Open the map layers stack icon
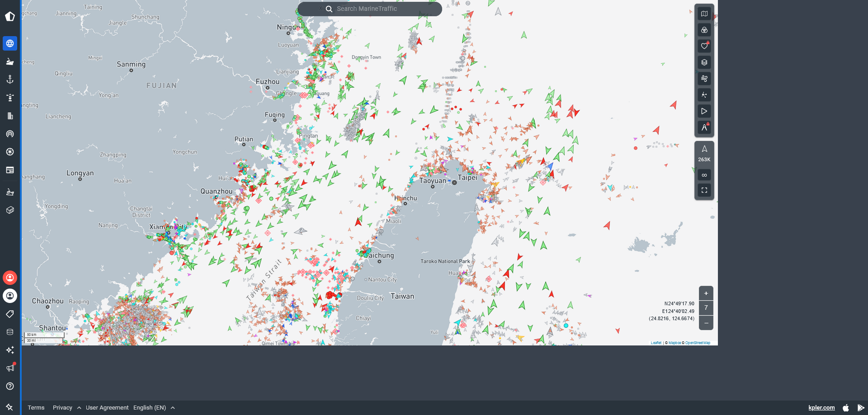Screen dimensions: 868x415 click(704, 62)
